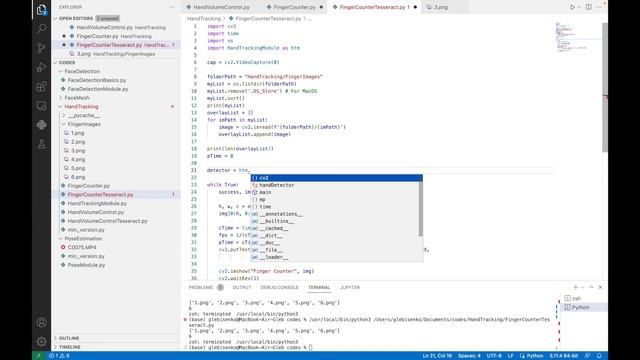
Task: Expand the FaceMesh folder
Action: (x=116, y=98)
